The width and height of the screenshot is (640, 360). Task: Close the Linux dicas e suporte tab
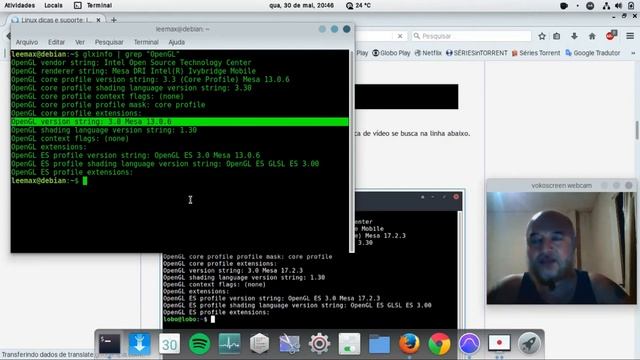[98, 20]
